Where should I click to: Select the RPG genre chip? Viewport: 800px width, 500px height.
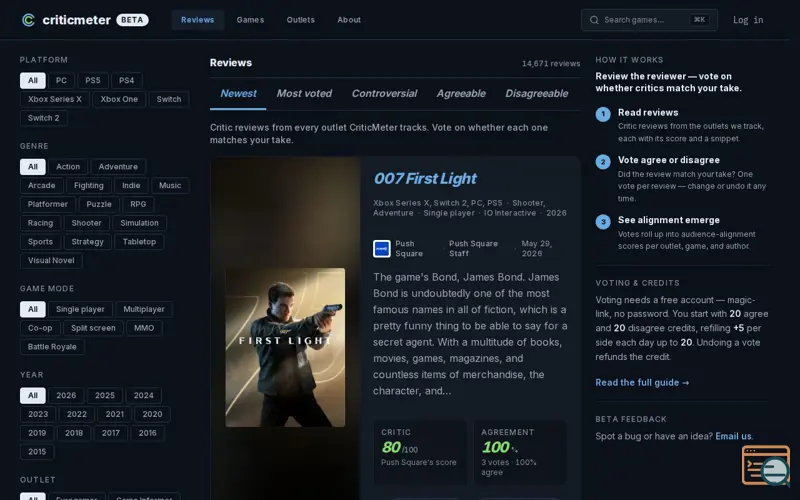[138, 205]
